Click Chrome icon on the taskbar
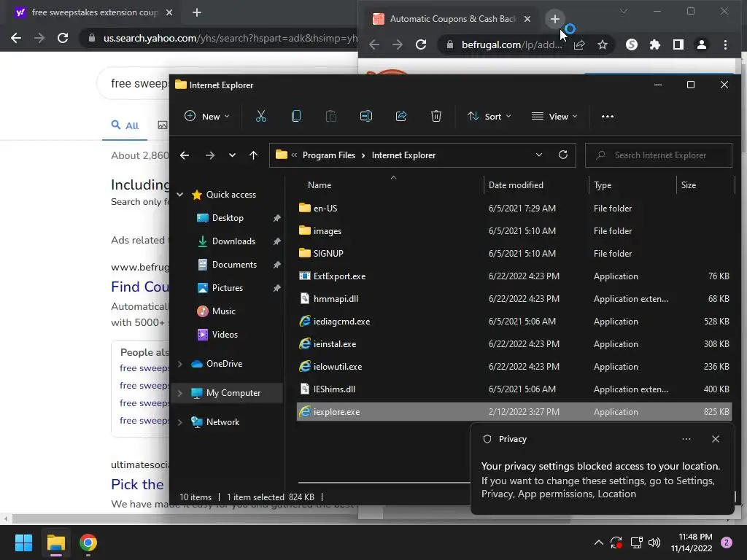This screenshot has width=747, height=560. 88,542
